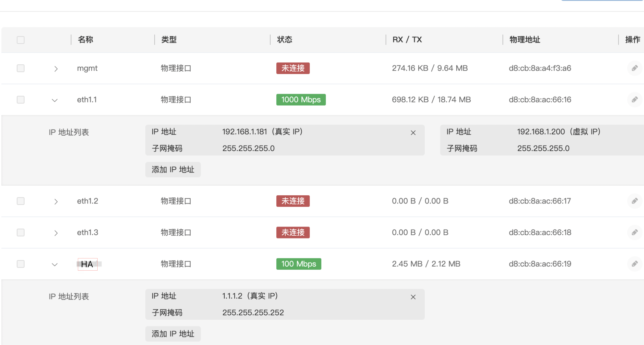Click the HA interface name field

87,264
